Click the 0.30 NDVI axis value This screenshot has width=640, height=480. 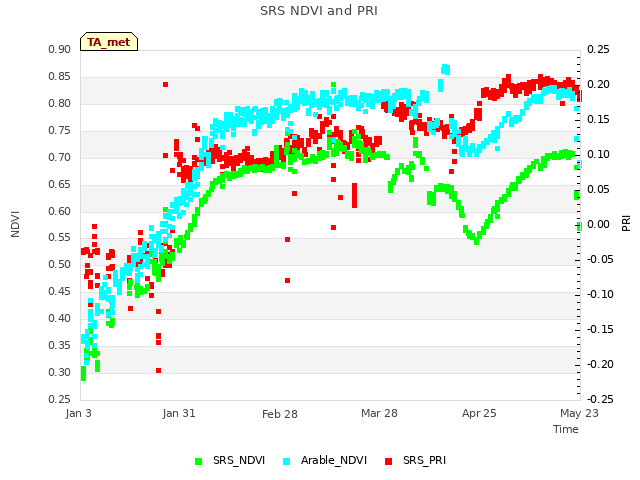[x=60, y=372]
